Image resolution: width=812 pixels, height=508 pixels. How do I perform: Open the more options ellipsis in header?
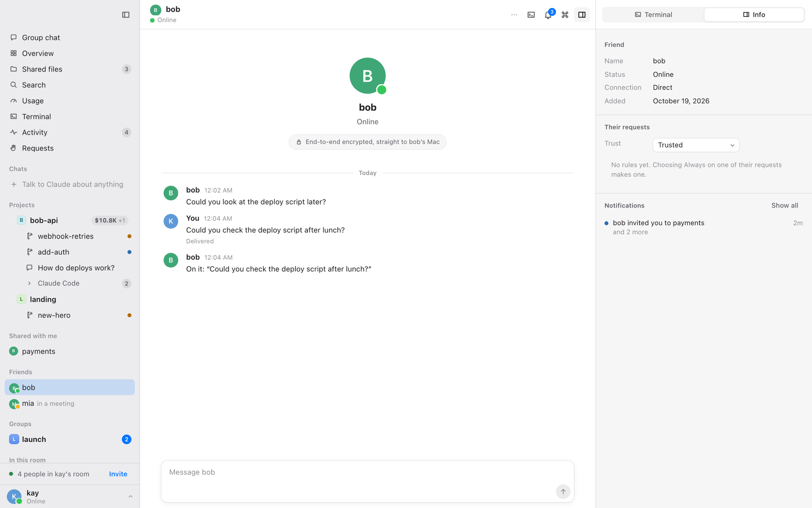point(514,15)
